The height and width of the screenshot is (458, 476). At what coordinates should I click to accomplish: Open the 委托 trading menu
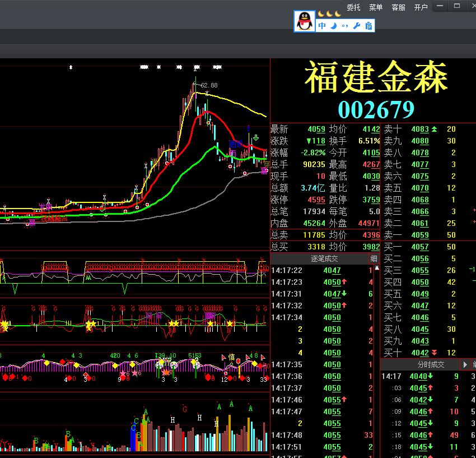click(353, 7)
